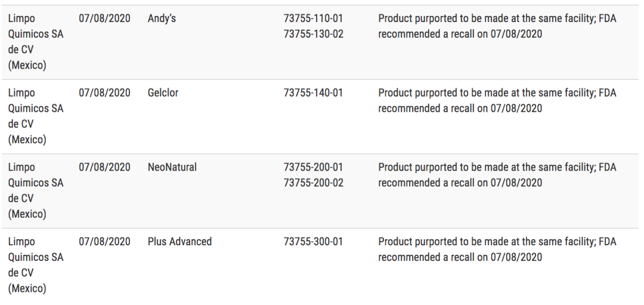
Task: Click NDC code 73755-200-02
Action: point(314,183)
